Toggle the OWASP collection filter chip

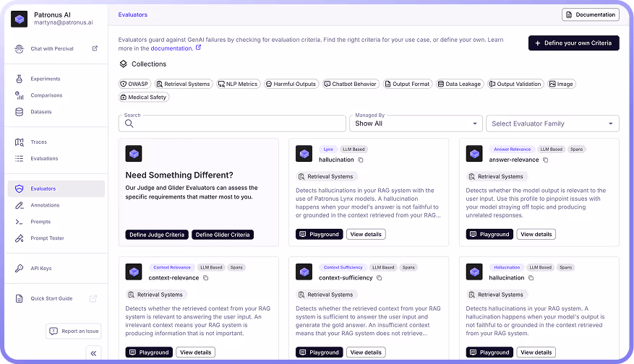(134, 84)
